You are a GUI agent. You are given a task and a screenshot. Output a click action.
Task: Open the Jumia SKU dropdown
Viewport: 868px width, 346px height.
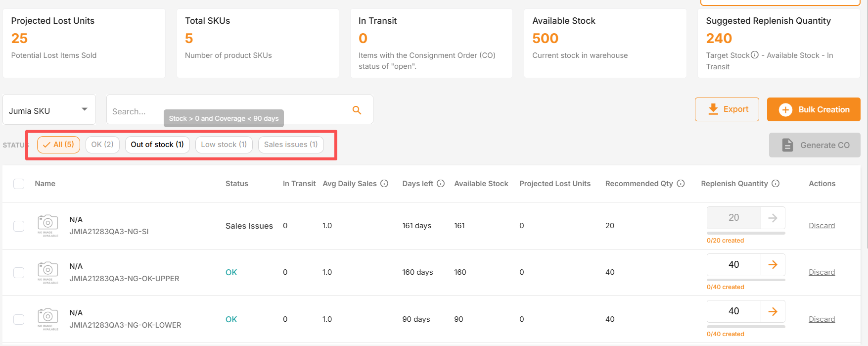[49, 109]
